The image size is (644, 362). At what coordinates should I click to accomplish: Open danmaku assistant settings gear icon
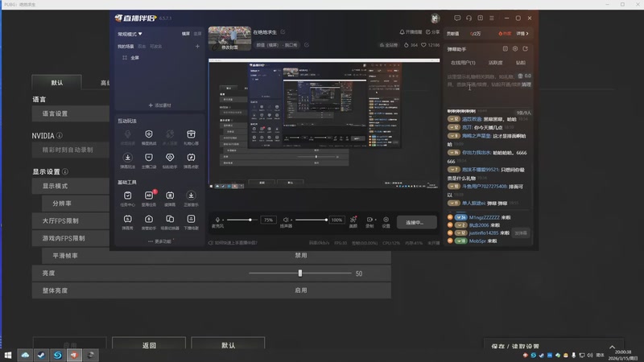tap(515, 48)
